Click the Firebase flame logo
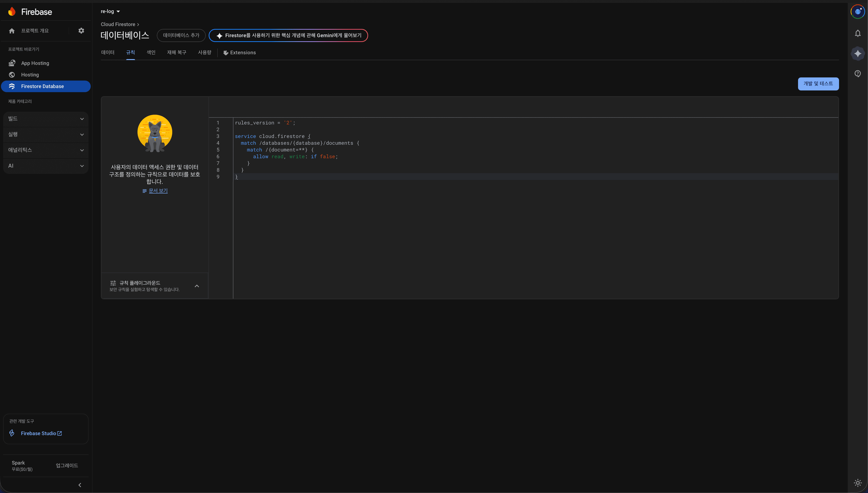This screenshot has height=493, width=868. click(x=12, y=12)
